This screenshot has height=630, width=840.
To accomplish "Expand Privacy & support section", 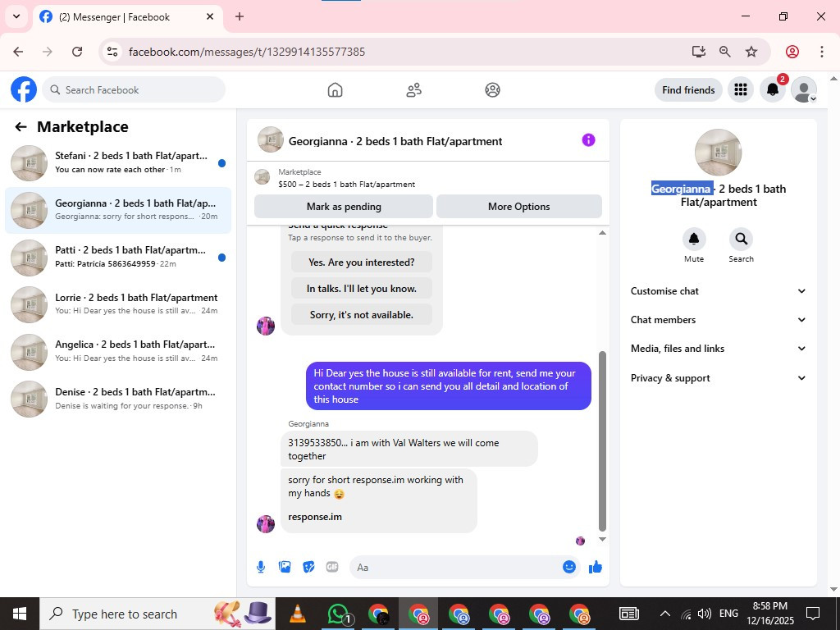I will point(719,377).
